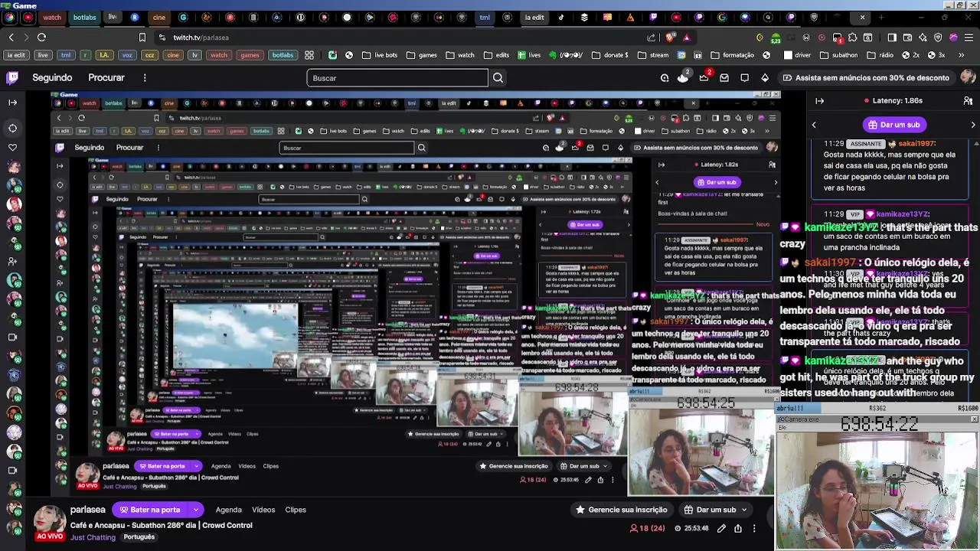Click Dar um sub in chat header
This screenshot has height=551, width=980.
click(893, 125)
